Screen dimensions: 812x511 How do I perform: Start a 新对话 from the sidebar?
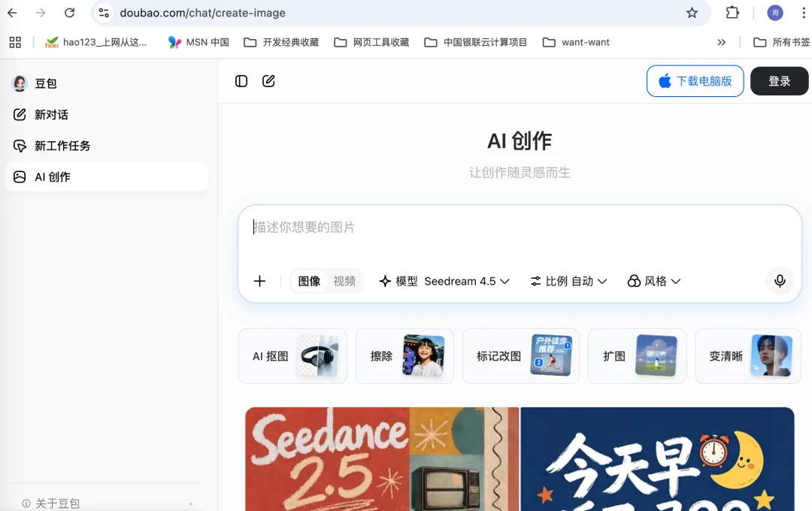(106, 115)
